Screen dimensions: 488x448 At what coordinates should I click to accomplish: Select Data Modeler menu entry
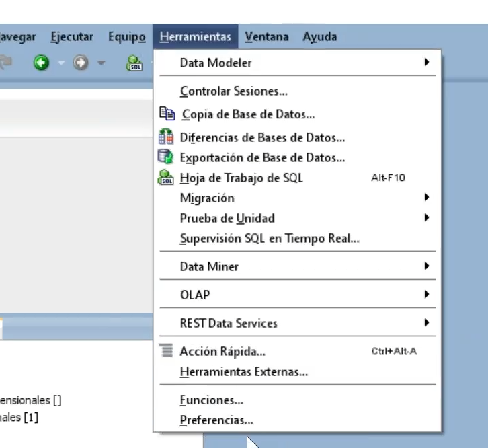[x=297, y=63]
